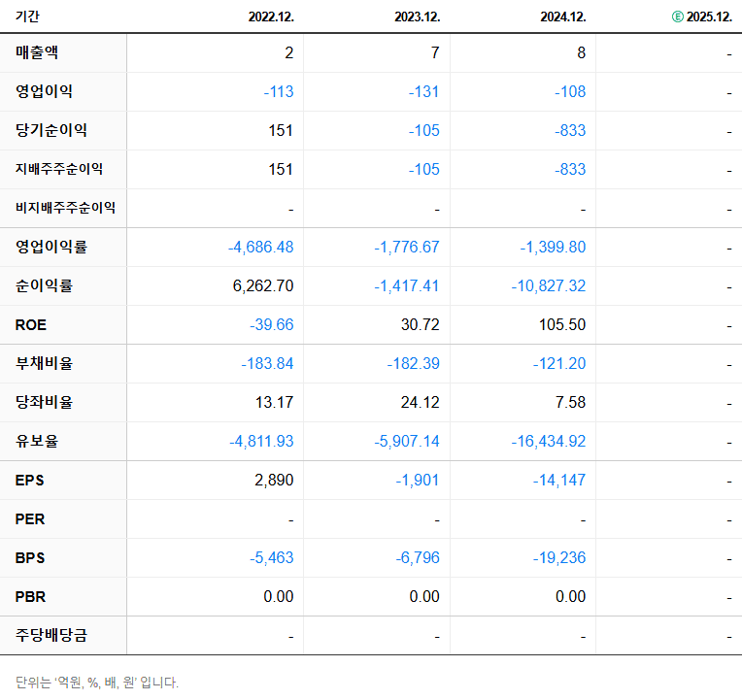Click the unit footnote 단위는 '억원, %, 배, 원' 입니다.
The width and height of the screenshot is (742, 700).
tap(97, 683)
